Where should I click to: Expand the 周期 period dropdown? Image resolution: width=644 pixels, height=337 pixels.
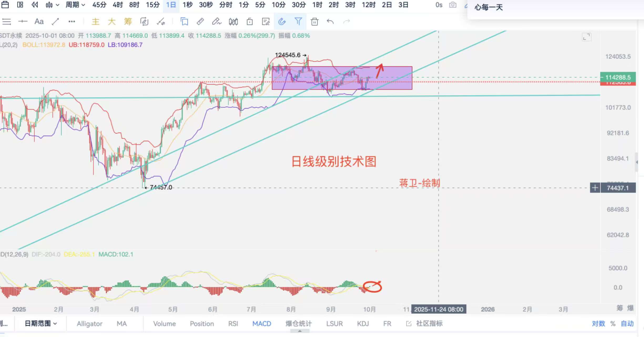75,5
